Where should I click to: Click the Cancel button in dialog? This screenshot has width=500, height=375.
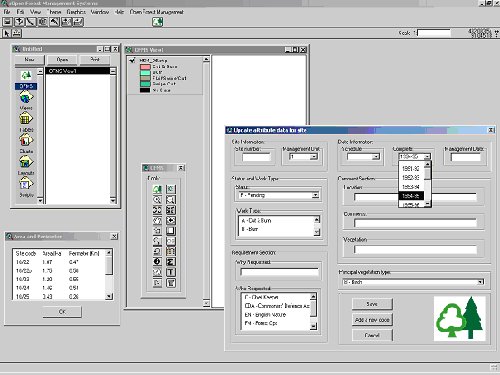[x=372, y=335]
